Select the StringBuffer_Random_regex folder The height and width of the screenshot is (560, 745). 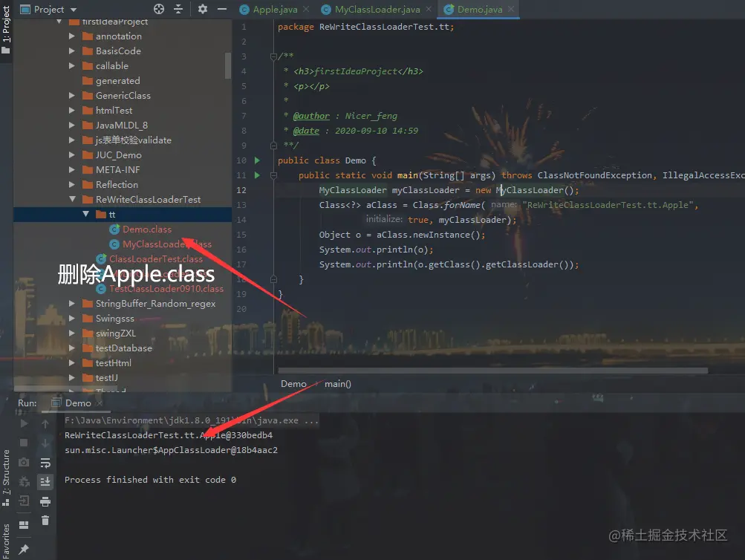pos(155,304)
